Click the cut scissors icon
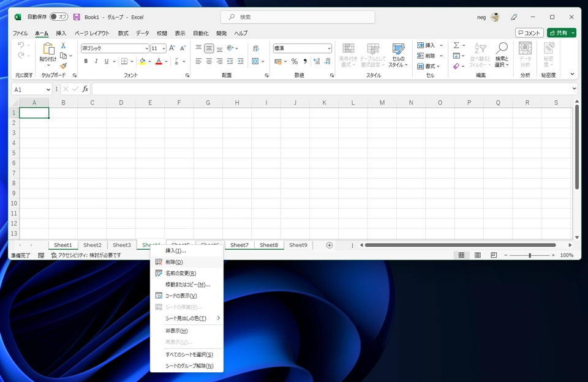Image resolution: width=588 pixels, height=382 pixels. 63,46
